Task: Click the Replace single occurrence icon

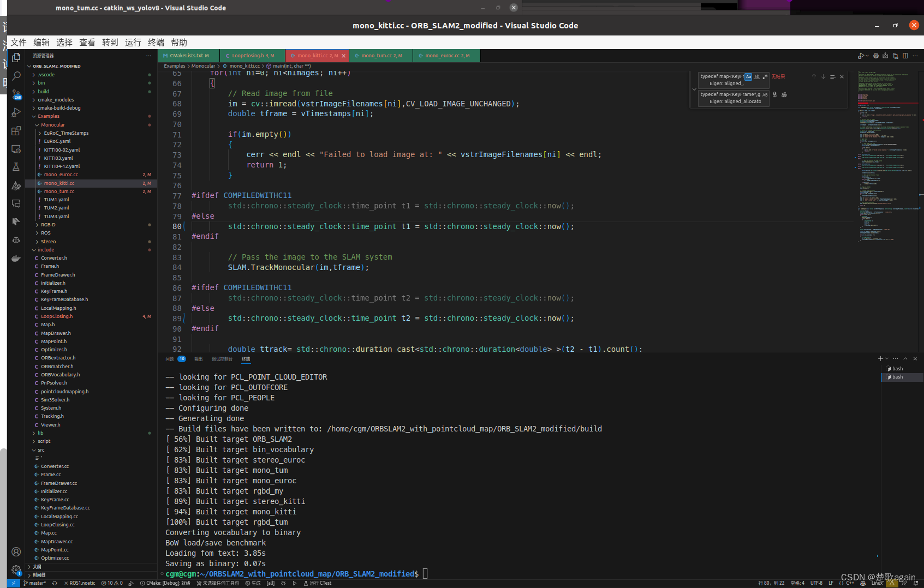Action: point(774,95)
